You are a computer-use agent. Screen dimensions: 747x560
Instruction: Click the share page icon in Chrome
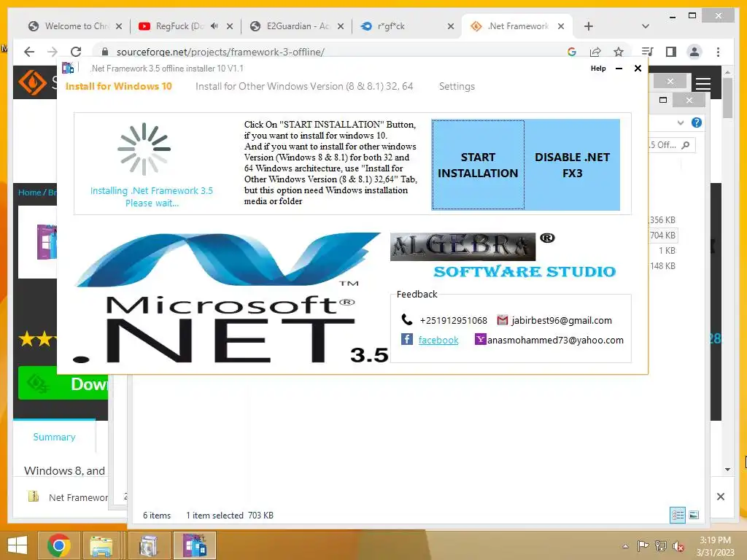click(595, 52)
